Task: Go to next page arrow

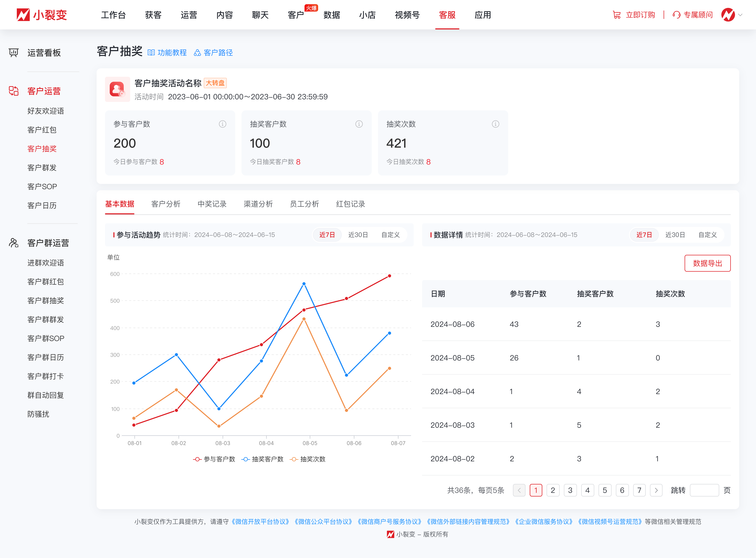Action: click(656, 490)
